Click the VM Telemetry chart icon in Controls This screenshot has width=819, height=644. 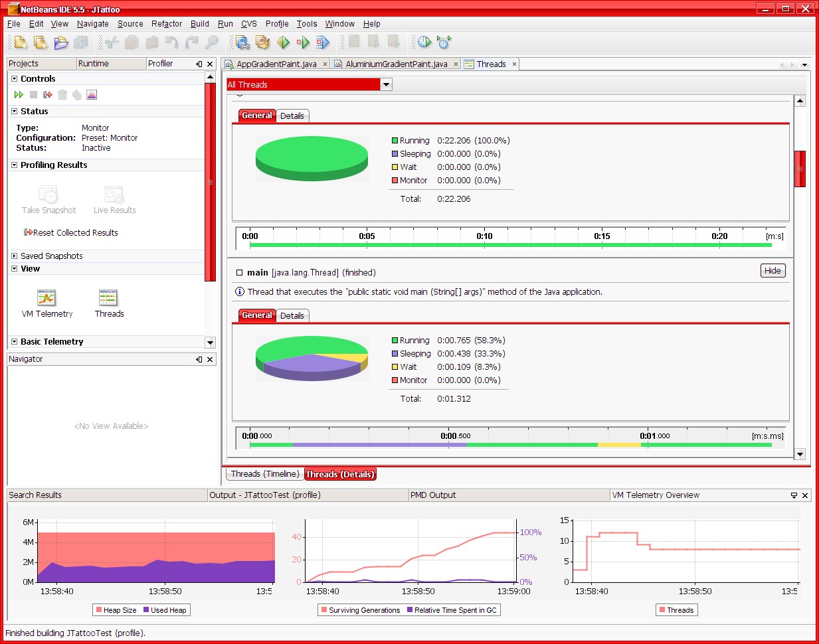pyautogui.click(x=92, y=95)
